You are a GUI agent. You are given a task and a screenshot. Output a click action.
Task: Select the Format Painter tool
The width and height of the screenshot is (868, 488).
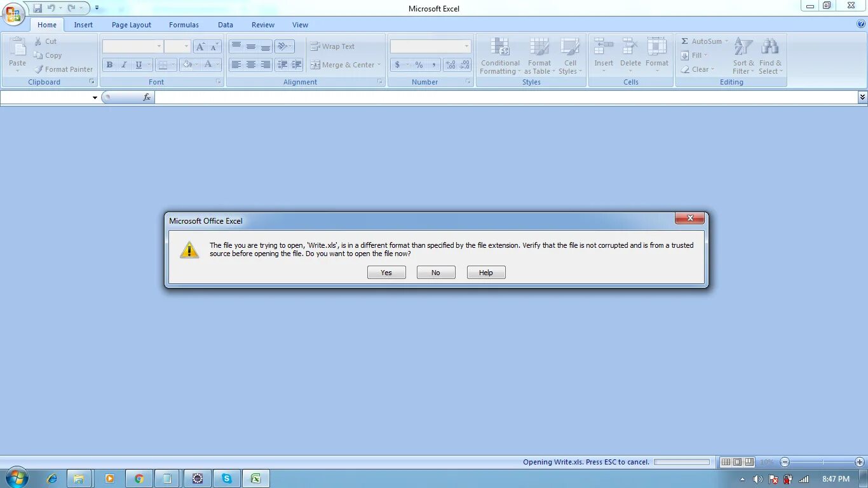pyautogui.click(x=64, y=69)
